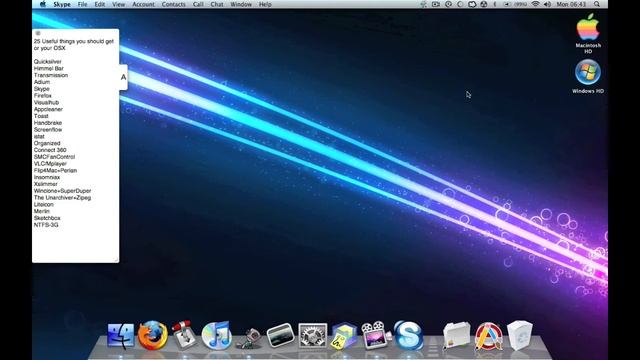Click the camera recording icon in menu bar
640x360 pixels.
(x=436, y=4)
